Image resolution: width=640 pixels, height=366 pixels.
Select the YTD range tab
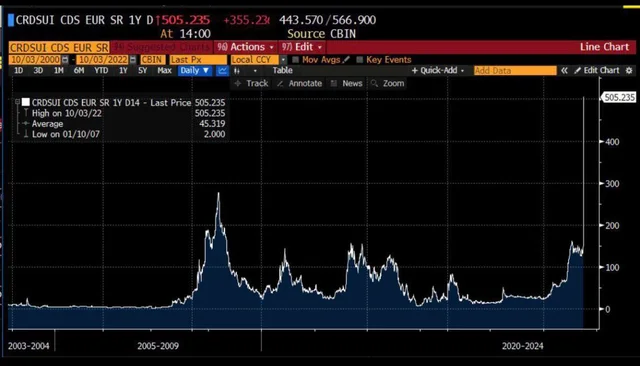coord(101,70)
